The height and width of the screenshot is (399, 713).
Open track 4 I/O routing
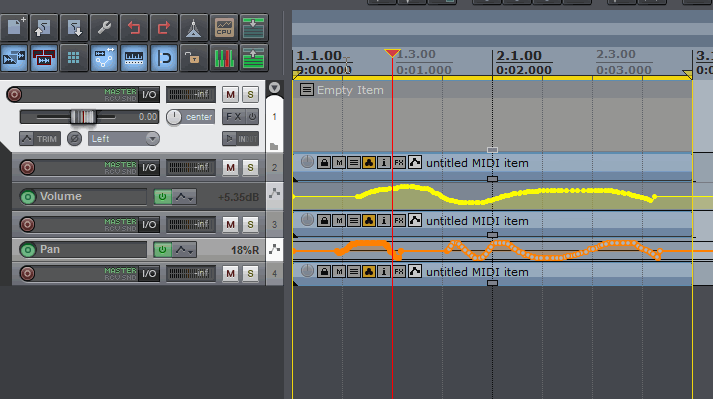149,273
